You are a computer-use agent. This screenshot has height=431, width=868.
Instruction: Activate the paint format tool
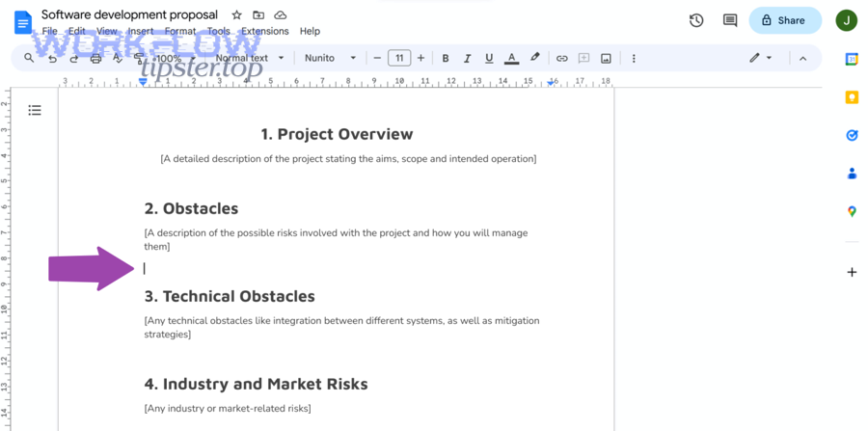[x=139, y=58]
